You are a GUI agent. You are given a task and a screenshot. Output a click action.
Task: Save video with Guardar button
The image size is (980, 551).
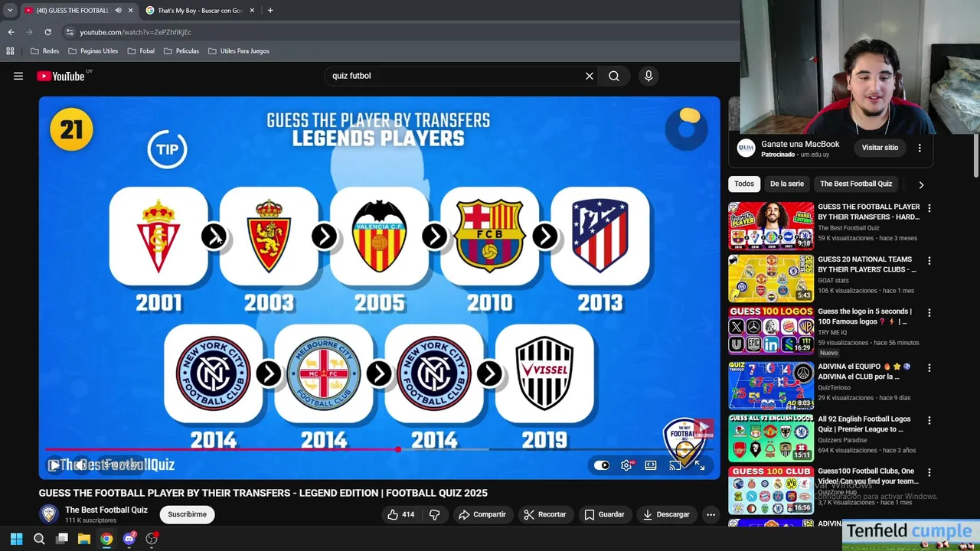[x=604, y=514]
